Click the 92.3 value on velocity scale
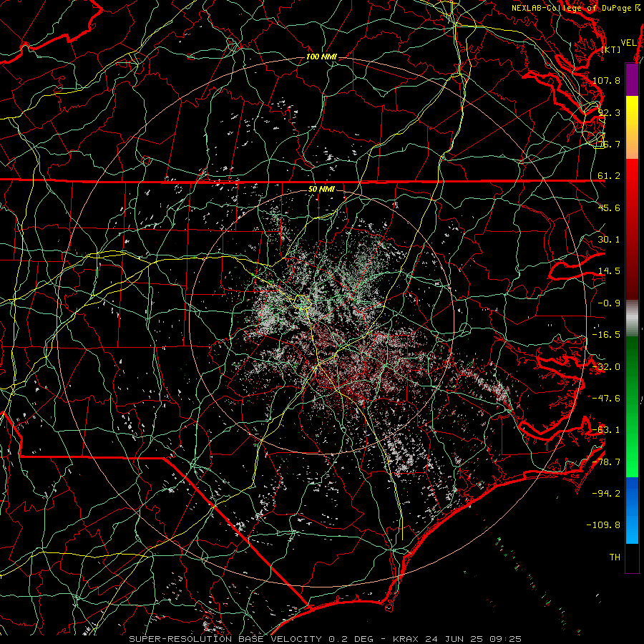644x644 pixels. coord(609,112)
